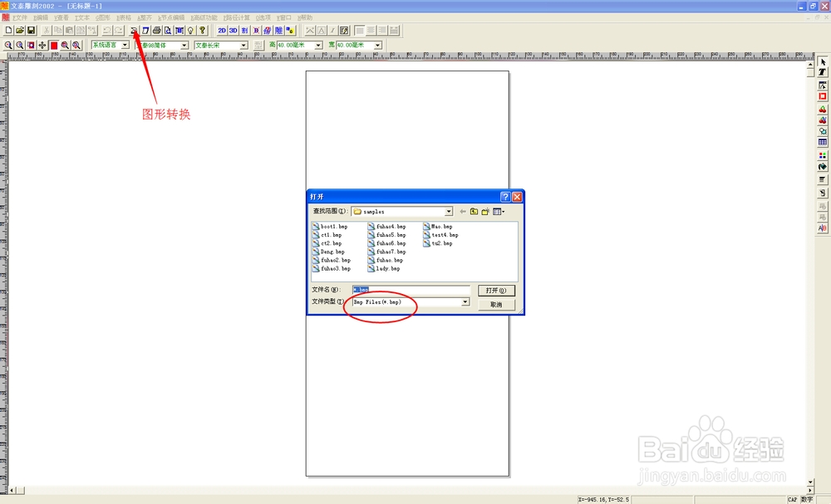
Task: Open the 文本 menu
Action: (x=82, y=18)
